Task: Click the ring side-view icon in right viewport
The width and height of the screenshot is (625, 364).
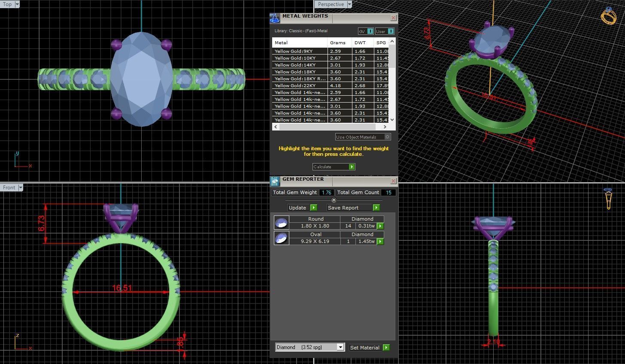Action: coord(608,199)
